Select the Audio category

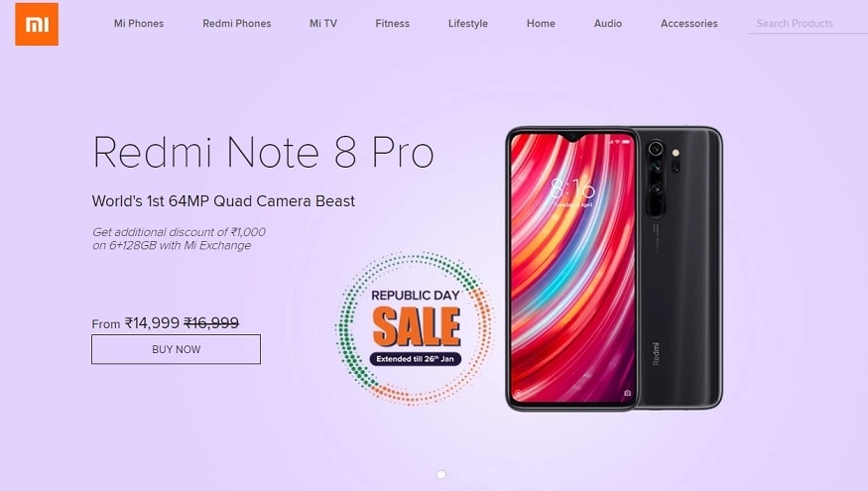(607, 23)
